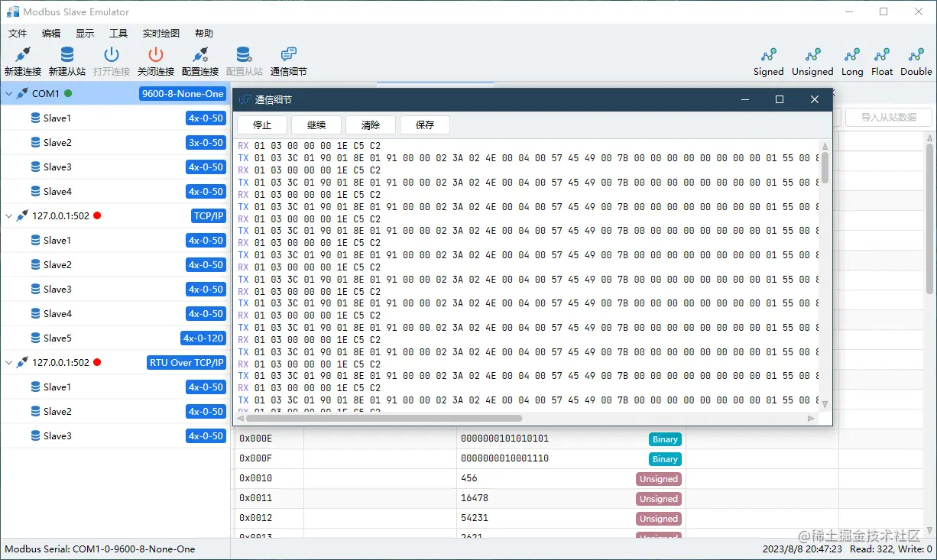The image size is (937, 560).
Task: Click the 新建连接 toolbar icon
Action: pos(23,54)
